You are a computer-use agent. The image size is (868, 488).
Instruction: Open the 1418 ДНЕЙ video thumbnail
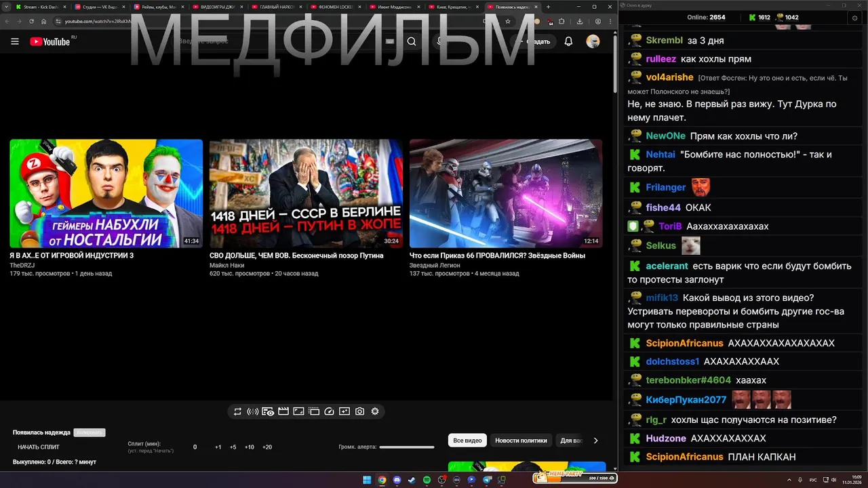click(x=306, y=194)
